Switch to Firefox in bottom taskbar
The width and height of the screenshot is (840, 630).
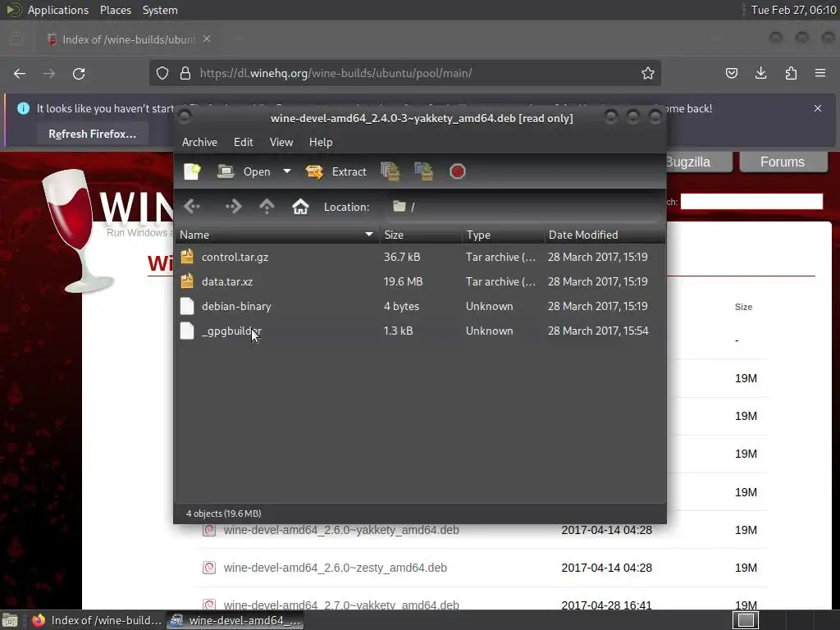pyautogui.click(x=97, y=620)
